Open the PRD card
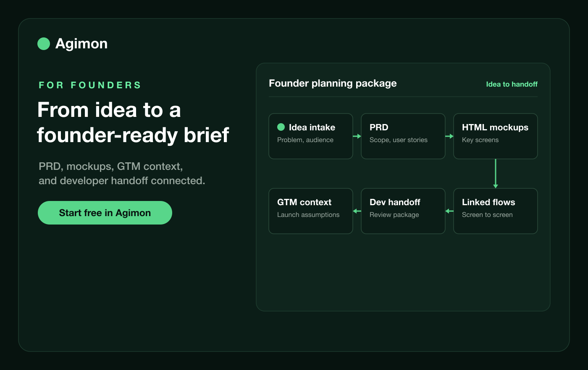Viewport: 588px width, 370px height. point(403,136)
